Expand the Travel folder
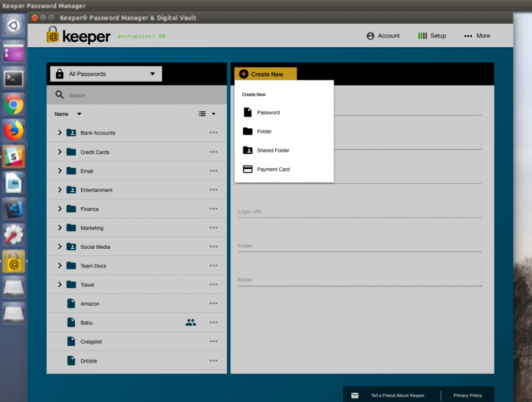The height and width of the screenshot is (402, 532). [59, 285]
